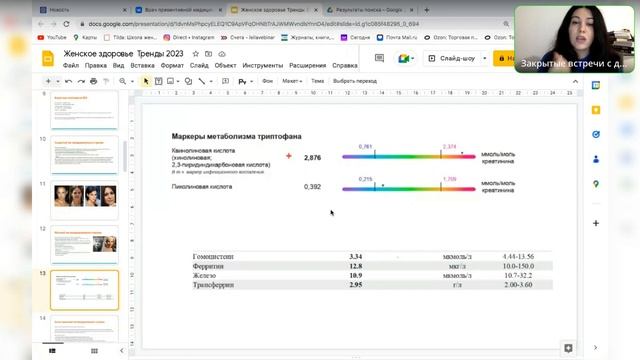
Task: Open Keep notes in side panel
Action: pos(596,110)
